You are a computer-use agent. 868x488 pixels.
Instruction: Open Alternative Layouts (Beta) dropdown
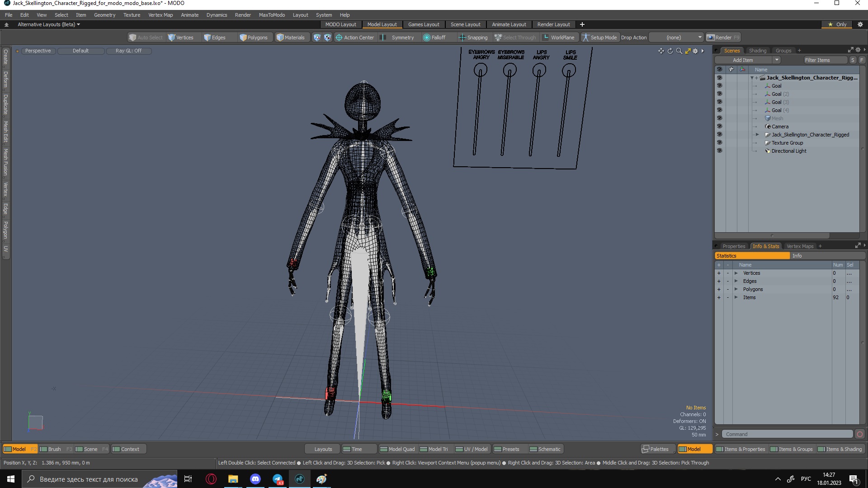[48, 24]
